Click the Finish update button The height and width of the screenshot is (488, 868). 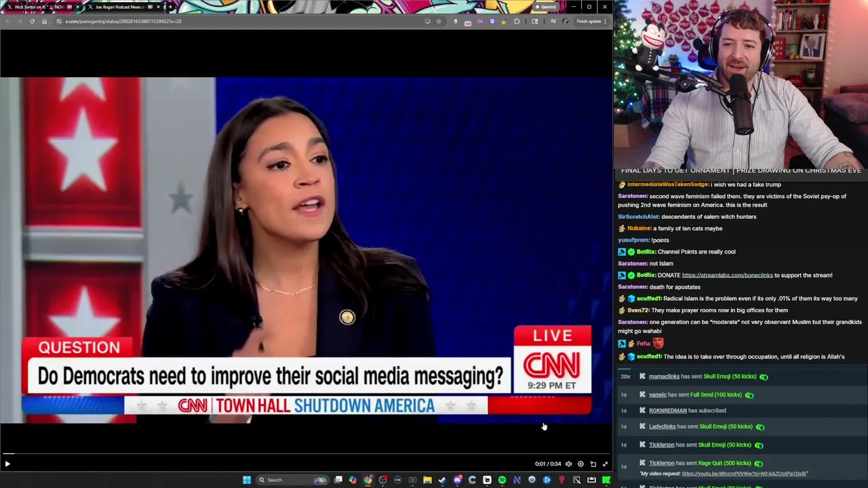[591, 21]
